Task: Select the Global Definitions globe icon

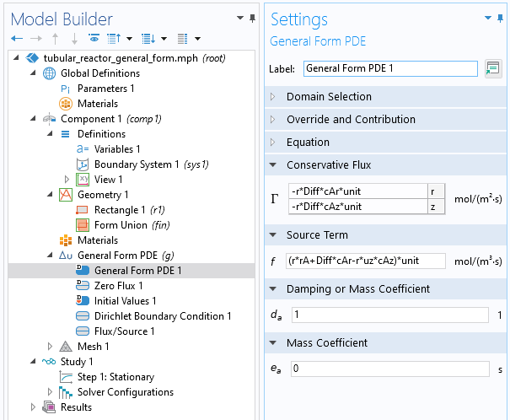Action: click(x=49, y=73)
